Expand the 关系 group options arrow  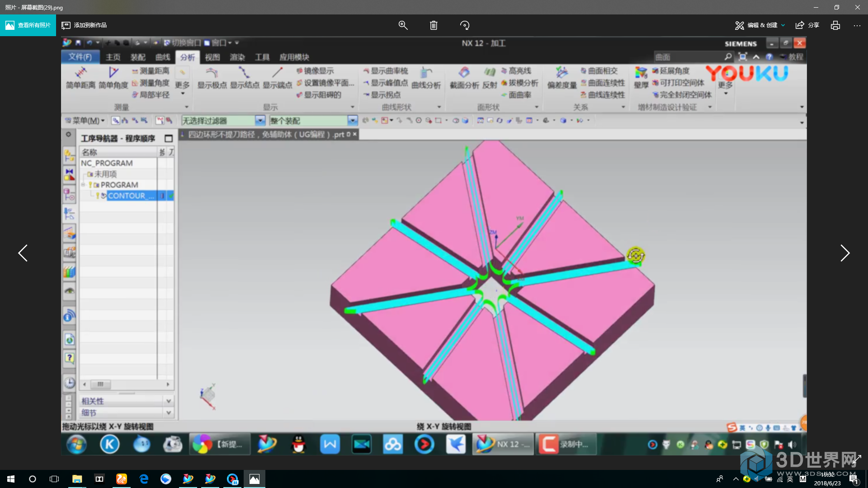pyautogui.click(x=623, y=107)
